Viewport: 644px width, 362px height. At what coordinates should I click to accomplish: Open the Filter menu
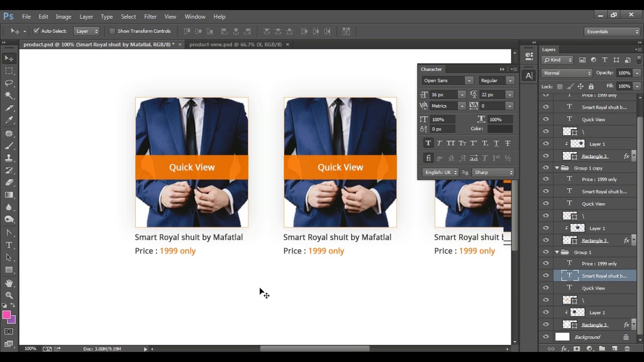150,17
